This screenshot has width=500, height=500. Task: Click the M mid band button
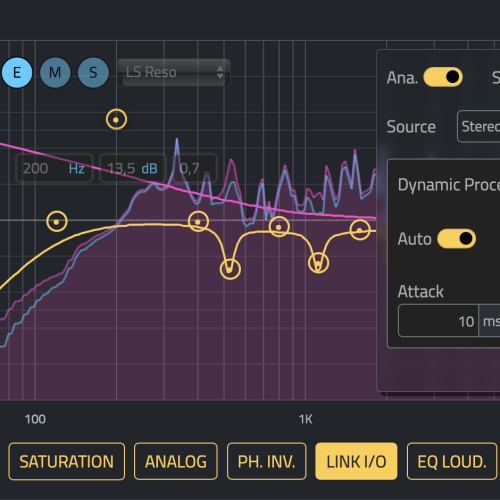tap(55, 72)
